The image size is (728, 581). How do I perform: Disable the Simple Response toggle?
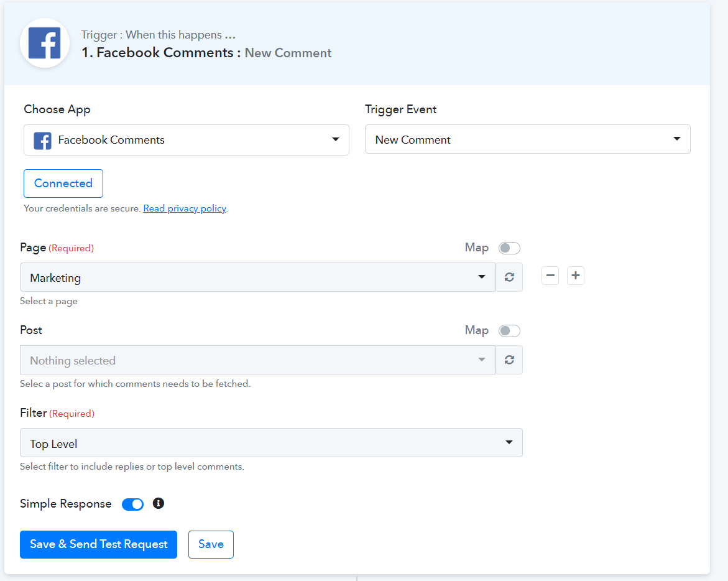click(x=132, y=504)
